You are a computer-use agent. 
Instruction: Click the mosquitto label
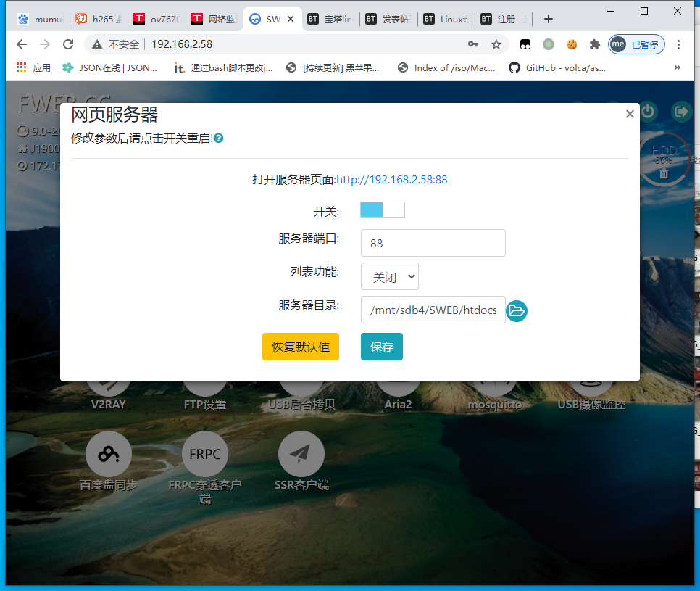495,405
